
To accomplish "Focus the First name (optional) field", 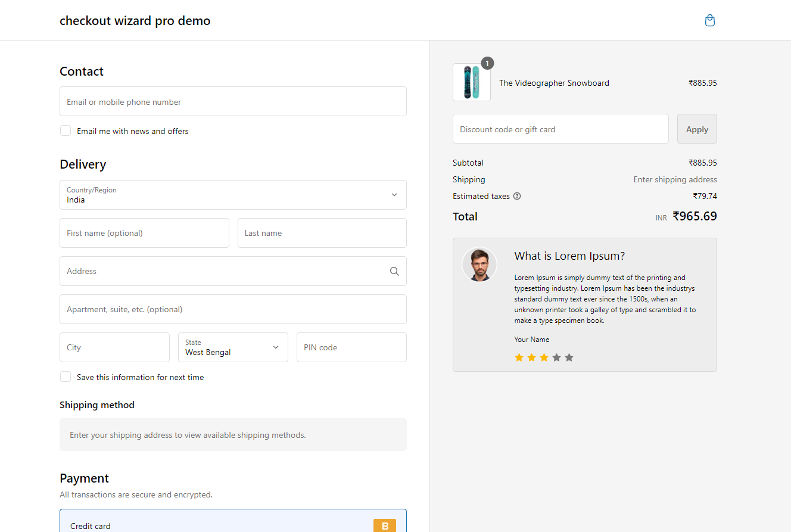I will (144, 233).
